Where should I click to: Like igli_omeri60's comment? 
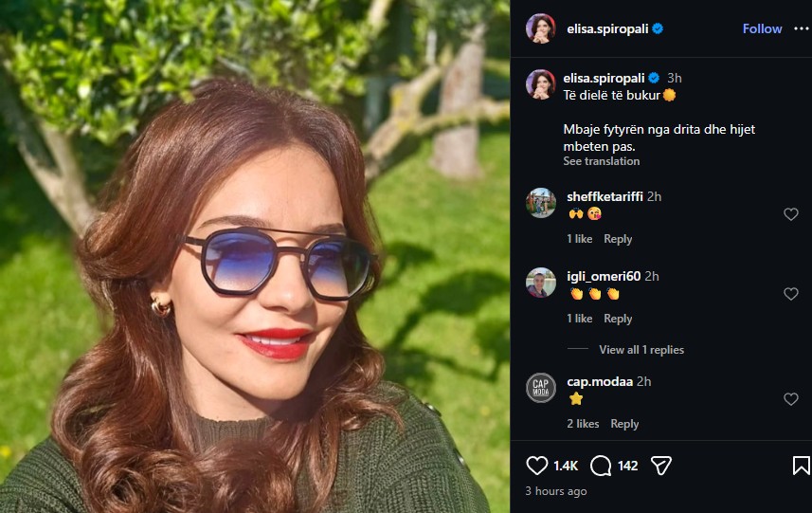pyautogui.click(x=791, y=295)
